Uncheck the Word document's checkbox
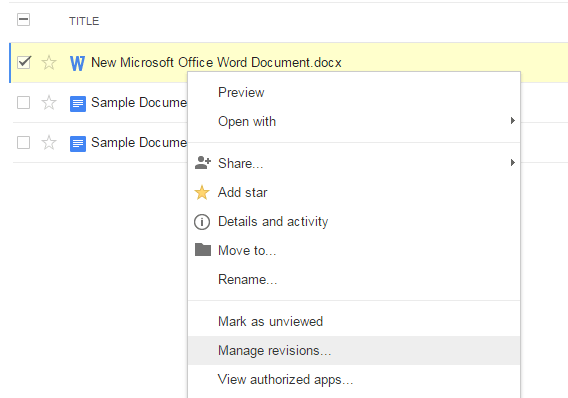This screenshot has width=568, height=398. tap(24, 62)
